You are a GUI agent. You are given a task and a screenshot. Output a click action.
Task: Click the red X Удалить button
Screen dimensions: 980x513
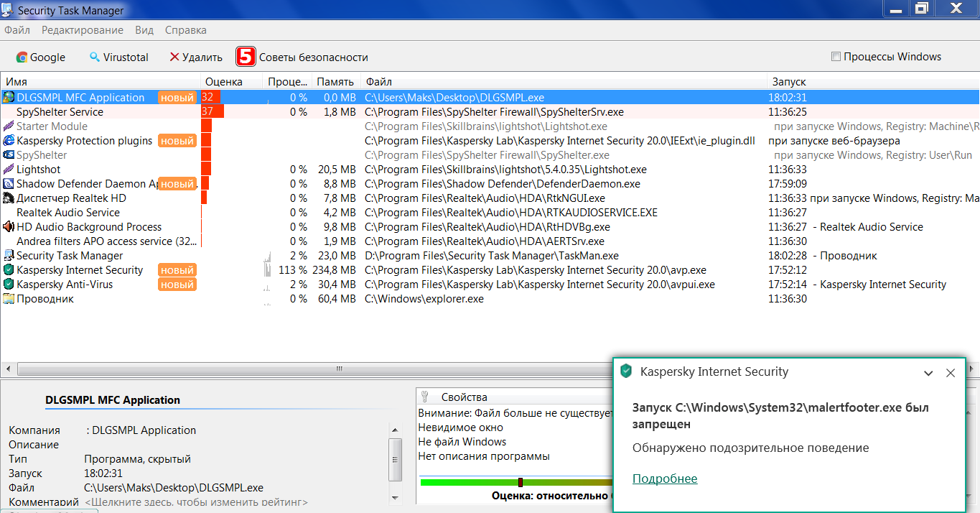[x=196, y=57]
